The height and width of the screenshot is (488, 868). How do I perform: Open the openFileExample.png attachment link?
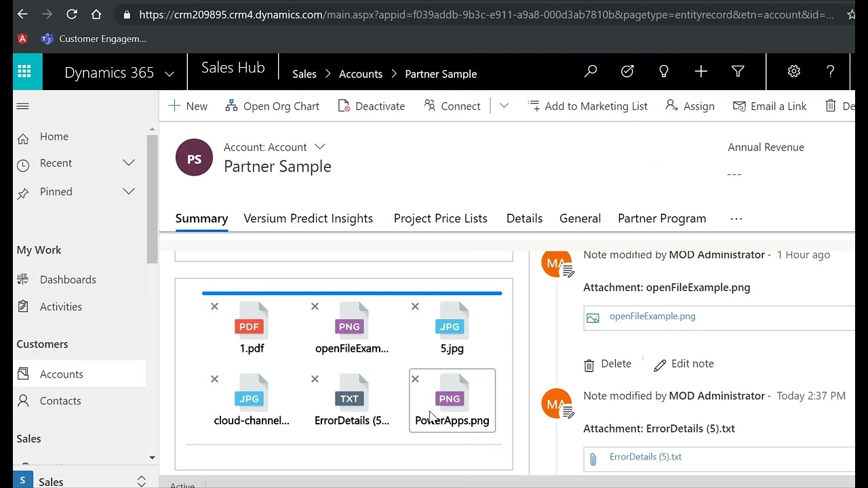652,316
